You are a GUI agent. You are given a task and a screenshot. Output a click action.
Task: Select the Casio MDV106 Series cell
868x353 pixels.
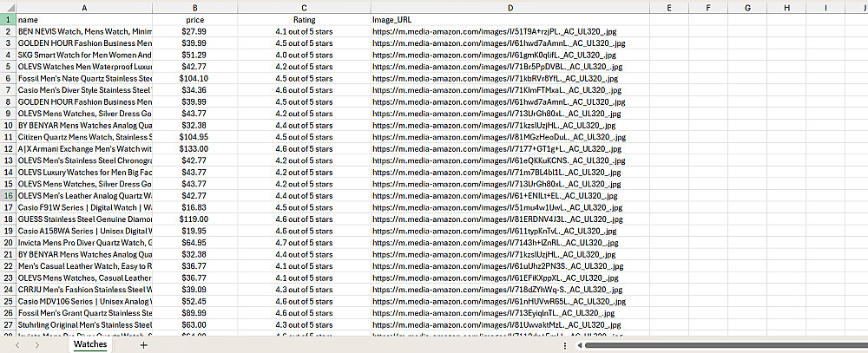[x=84, y=302]
